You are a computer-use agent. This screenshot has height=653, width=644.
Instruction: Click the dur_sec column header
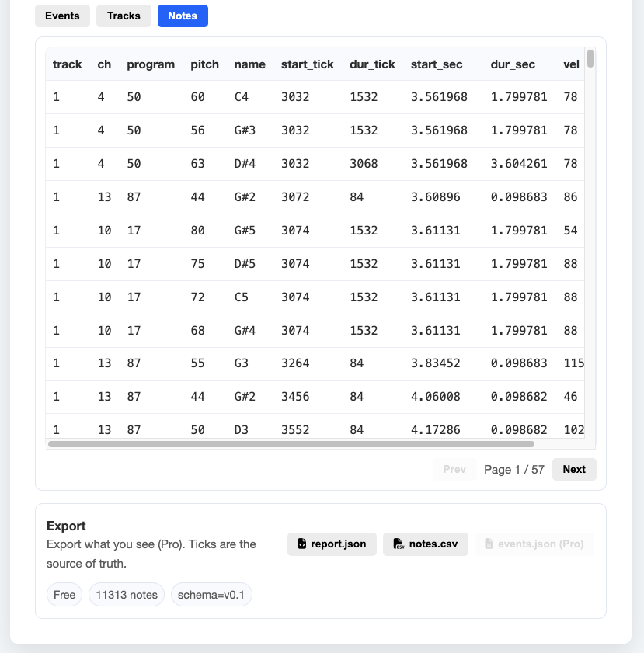pos(513,64)
